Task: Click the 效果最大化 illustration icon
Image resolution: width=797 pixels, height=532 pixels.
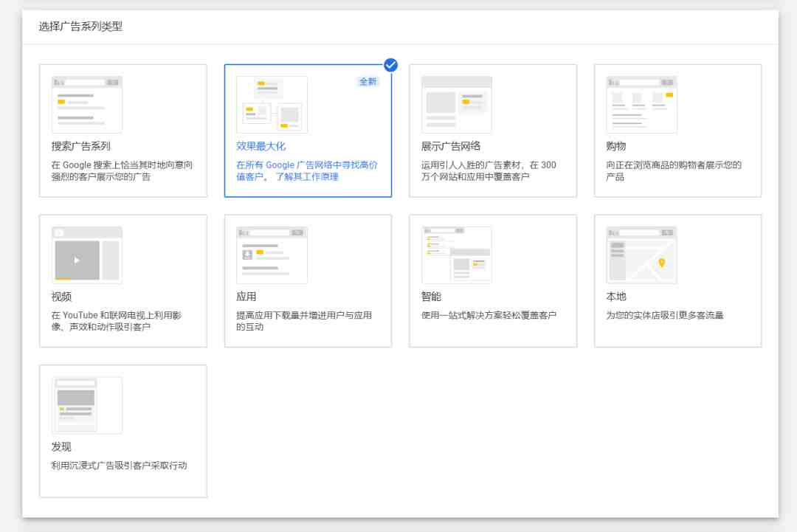Action: coord(272,105)
